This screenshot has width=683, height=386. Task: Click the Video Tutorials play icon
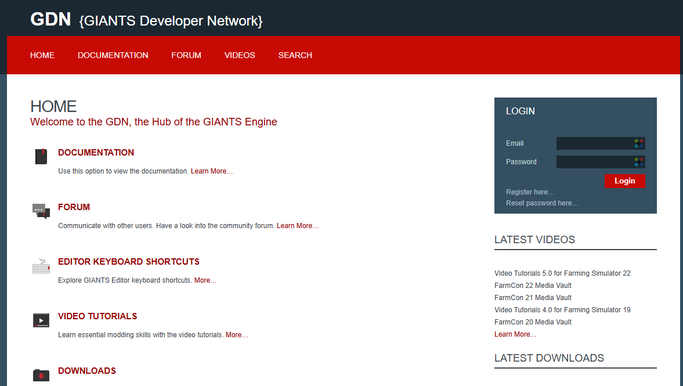coord(41,320)
